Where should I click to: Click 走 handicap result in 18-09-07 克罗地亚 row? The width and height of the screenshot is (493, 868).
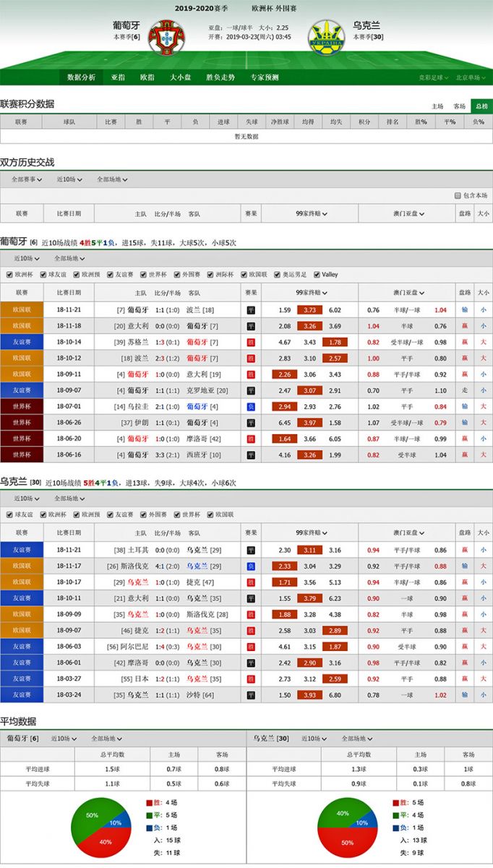click(464, 391)
